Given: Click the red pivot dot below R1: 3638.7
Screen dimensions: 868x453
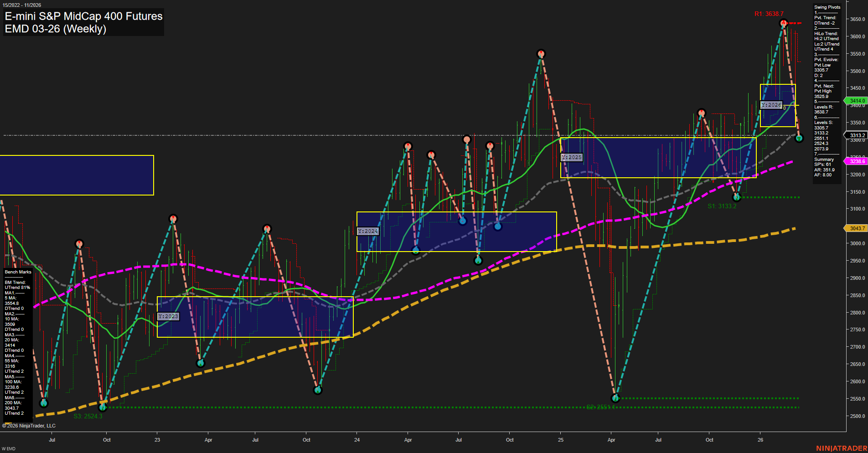Looking at the screenshot, I should 783,22.
